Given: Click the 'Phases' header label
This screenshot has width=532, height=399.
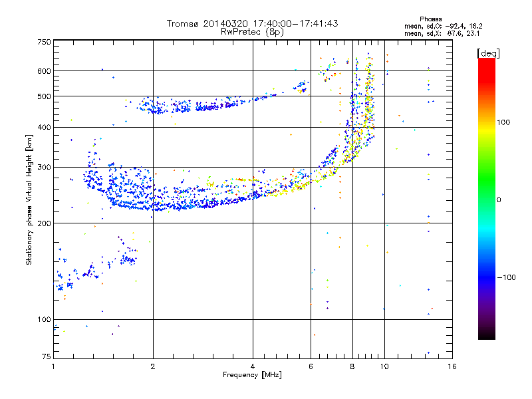Looking at the screenshot, I should (430, 19).
